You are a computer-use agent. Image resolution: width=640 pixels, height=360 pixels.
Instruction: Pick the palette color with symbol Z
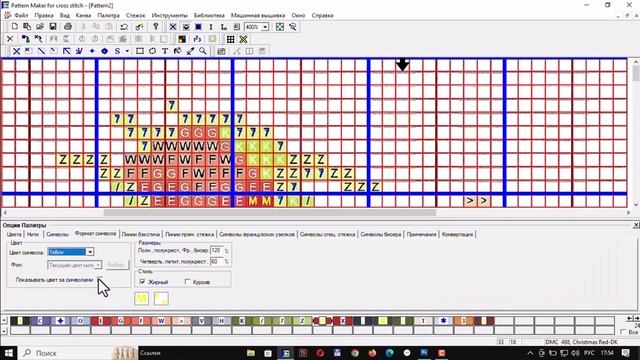302,321
